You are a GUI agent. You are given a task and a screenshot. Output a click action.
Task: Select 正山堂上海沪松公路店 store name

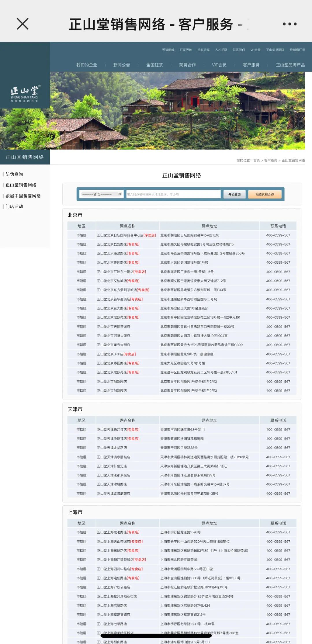(x=114, y=587)
